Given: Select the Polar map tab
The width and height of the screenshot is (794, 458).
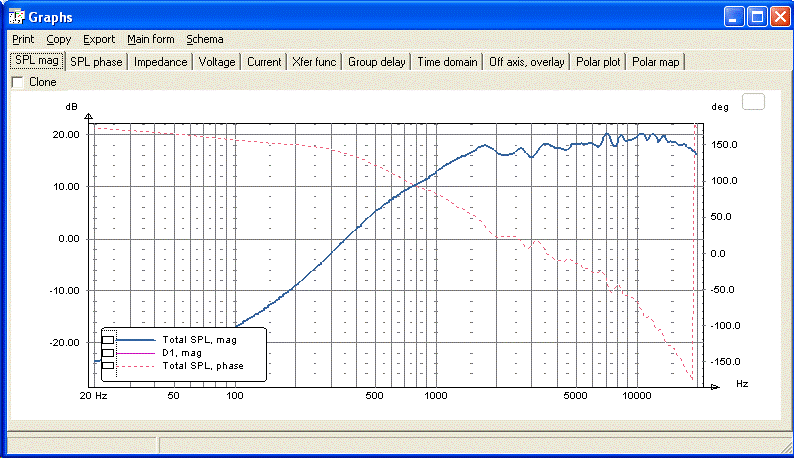Looking at the screenshot, I should [656, 62].
